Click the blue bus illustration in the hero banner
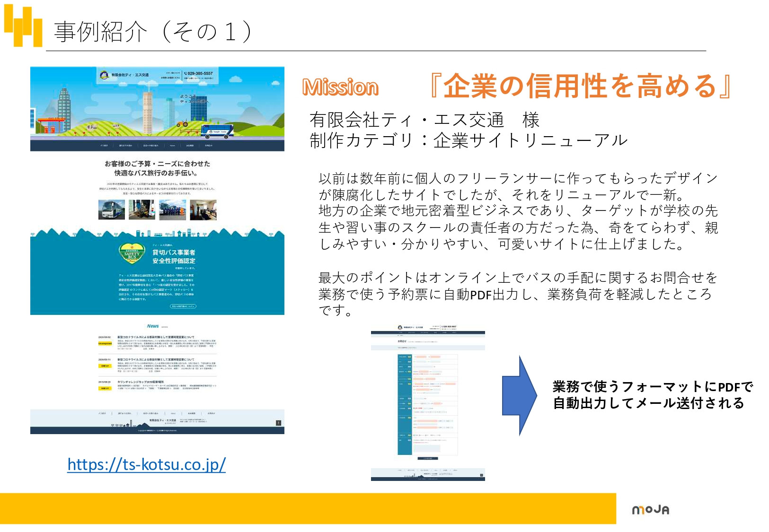The width and height of the screenshot is (769, 532). tap(217, 131)
